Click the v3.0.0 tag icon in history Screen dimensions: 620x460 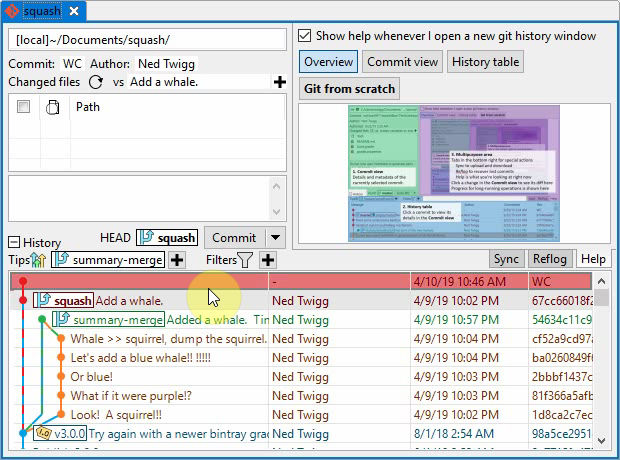(44, 433)
